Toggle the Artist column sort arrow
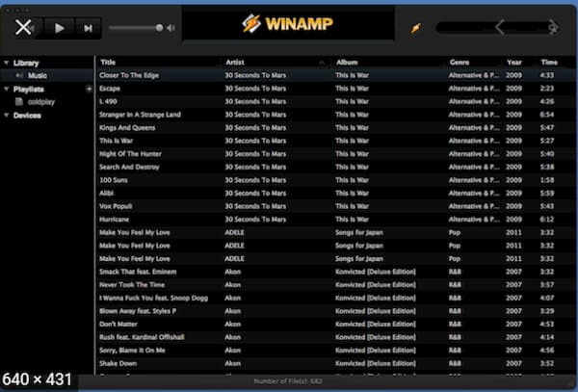The image size is (578, 392). click(x=323, y=63)
